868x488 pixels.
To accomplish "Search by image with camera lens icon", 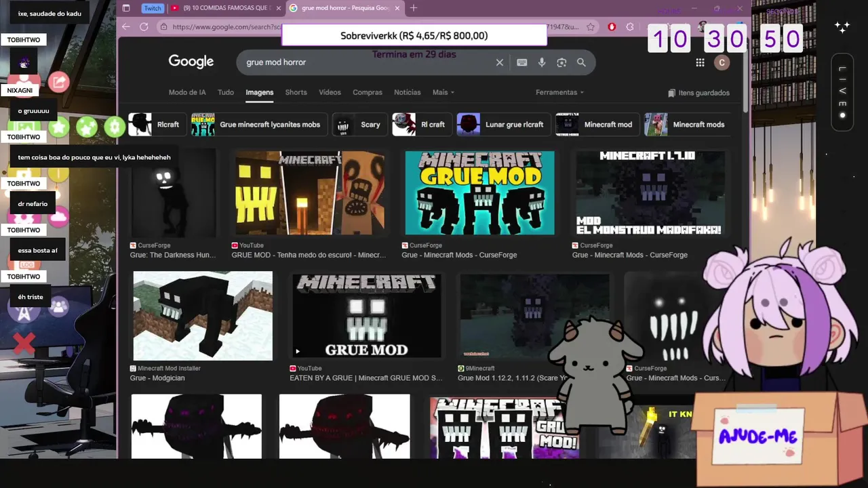I will (x=561, y=62).
